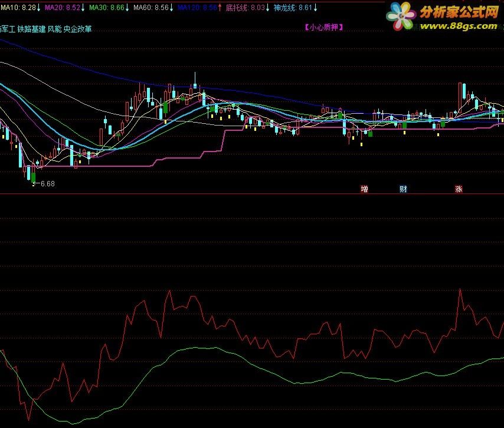Image resolution: width=504 pixels, height=428 pixels.
Task: Click the 财 event marker
Action: click(403, 189)
